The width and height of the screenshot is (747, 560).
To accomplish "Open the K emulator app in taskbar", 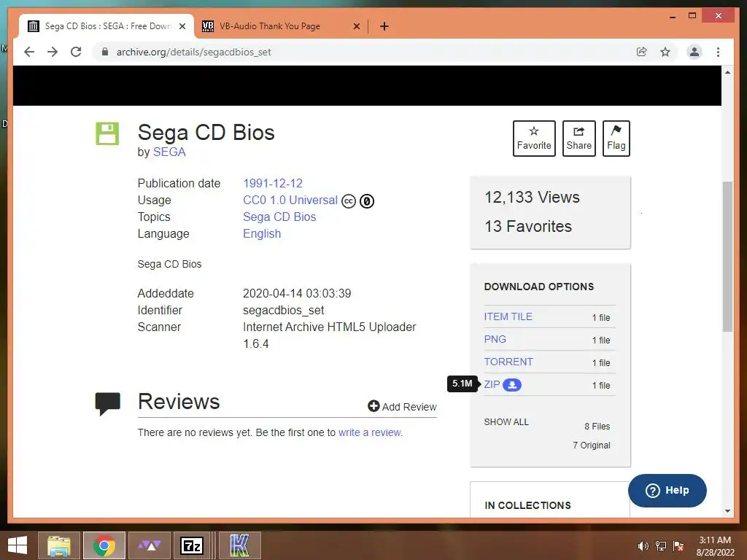I will (239, 545).
